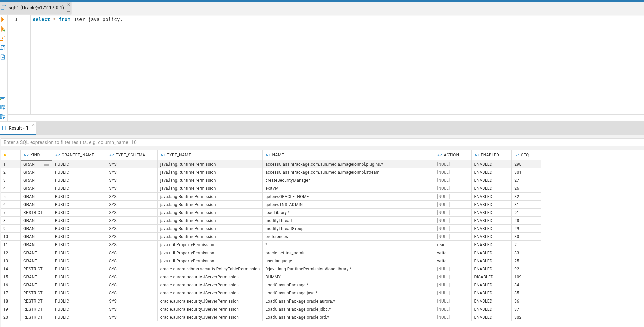Sort by the TYPE_SCHEMA column header
Screen dimensions: 644x327
(x=132, y=155)
